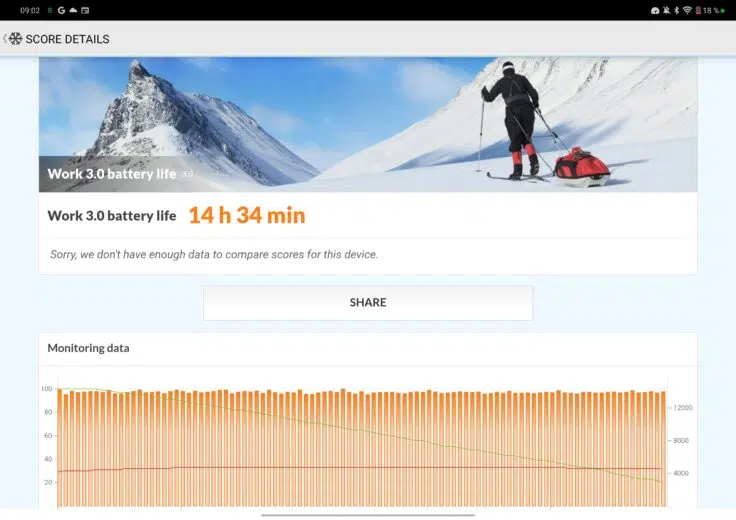This screenshot has height=520, width=736.
Task: Open the skier banner image
Action: pyautogui.click(x=368, y=124)
